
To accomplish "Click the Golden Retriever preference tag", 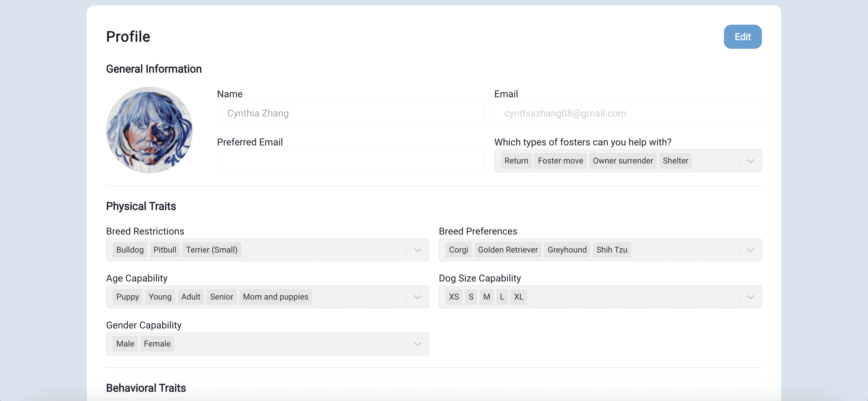I will (508, 250).
